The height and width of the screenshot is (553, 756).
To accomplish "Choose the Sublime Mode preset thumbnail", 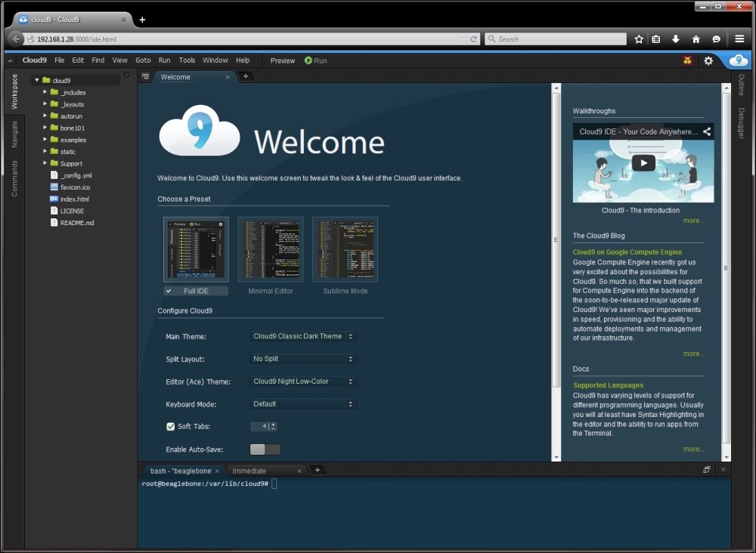I will point(345,250).
